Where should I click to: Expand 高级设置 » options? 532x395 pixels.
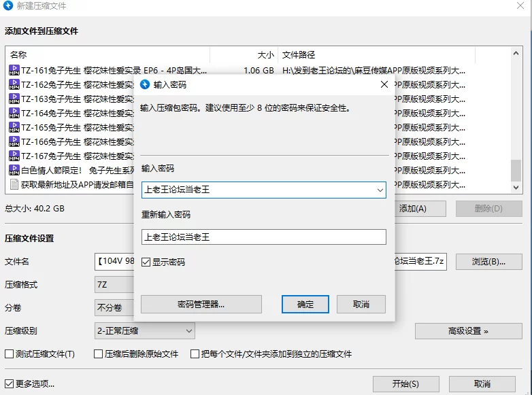(468, 331)
